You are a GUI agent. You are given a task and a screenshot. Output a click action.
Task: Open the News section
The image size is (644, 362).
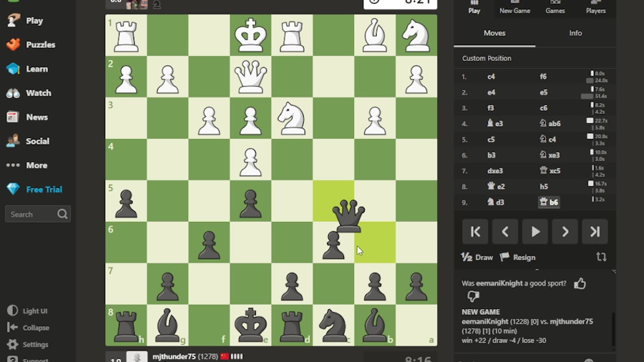[x=27, y=117]
